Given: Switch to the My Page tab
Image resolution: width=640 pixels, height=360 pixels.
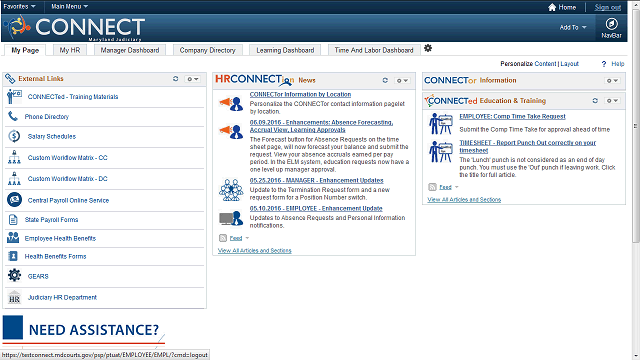Looking at the screenshot, I should point(25,50).
